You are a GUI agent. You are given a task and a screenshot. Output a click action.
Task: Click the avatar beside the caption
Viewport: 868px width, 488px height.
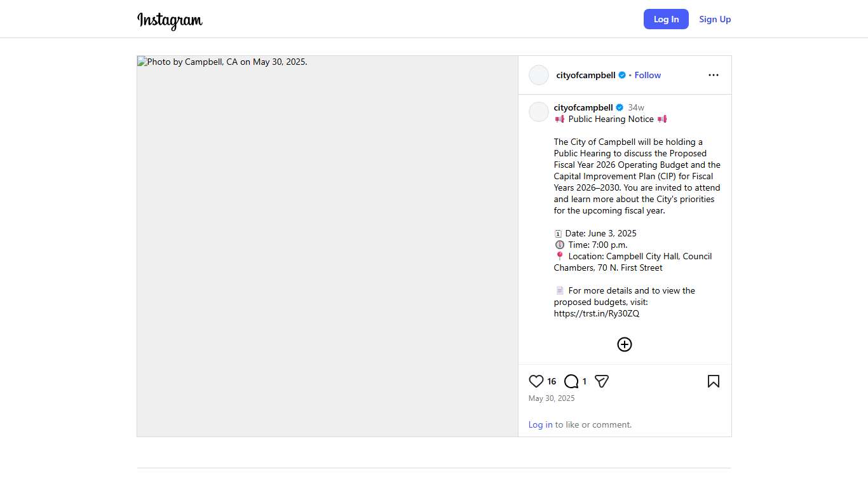tap(539, 112)
